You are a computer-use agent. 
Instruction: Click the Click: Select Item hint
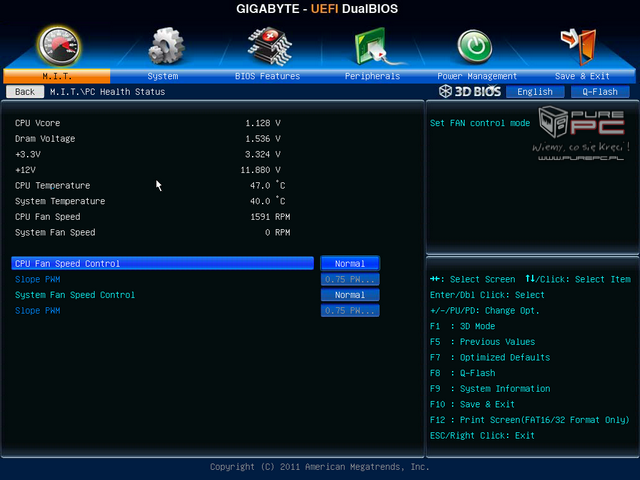coord(578,279)
